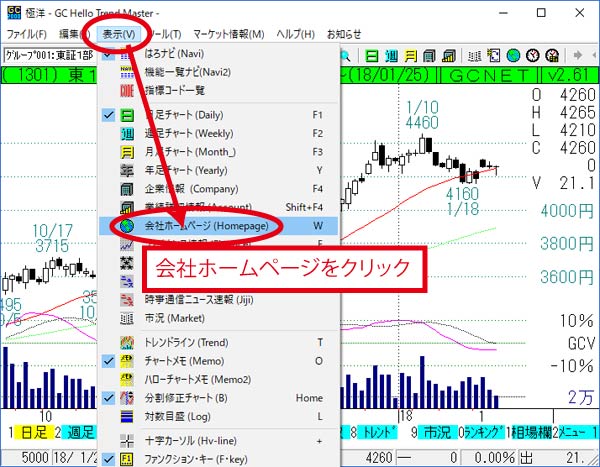Select 月足チャート (Month_) menu entry
This screenshot has width=600, height=467.
pyautogui.click(x=218, y=152)
